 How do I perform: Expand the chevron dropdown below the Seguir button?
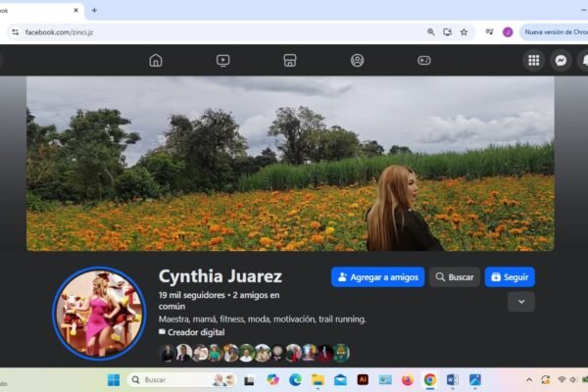520,302
